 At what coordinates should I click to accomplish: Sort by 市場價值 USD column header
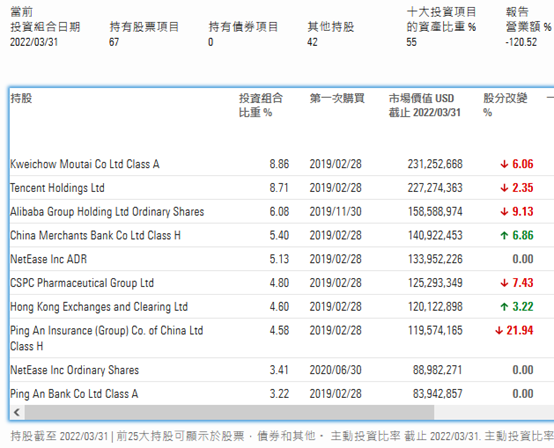(x=425, y=105)
